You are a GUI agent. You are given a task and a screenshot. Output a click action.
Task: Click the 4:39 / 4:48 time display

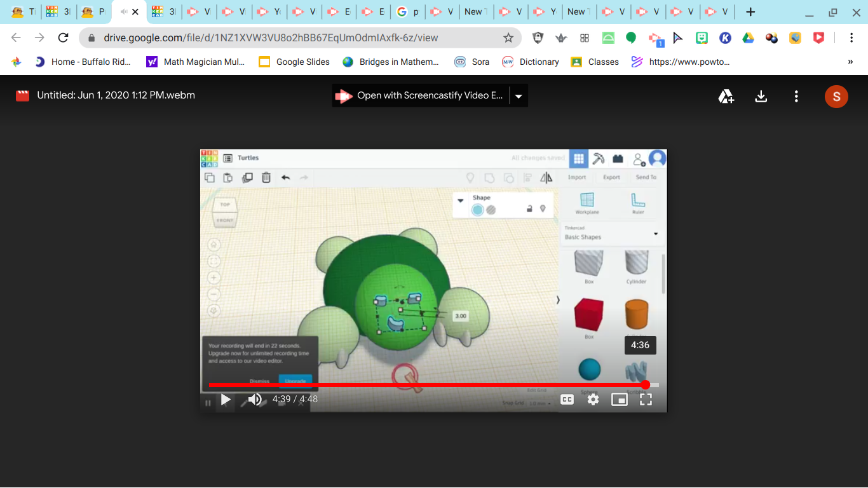point(295,399)
